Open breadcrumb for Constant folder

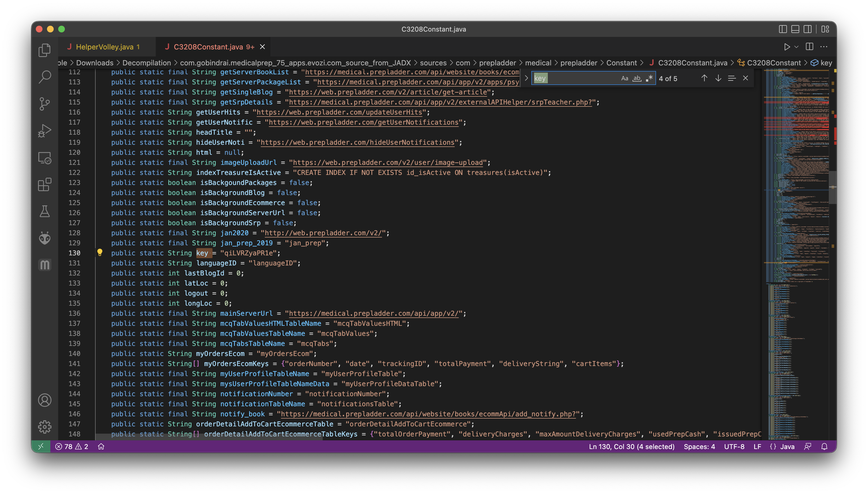(x=622, y=63)
